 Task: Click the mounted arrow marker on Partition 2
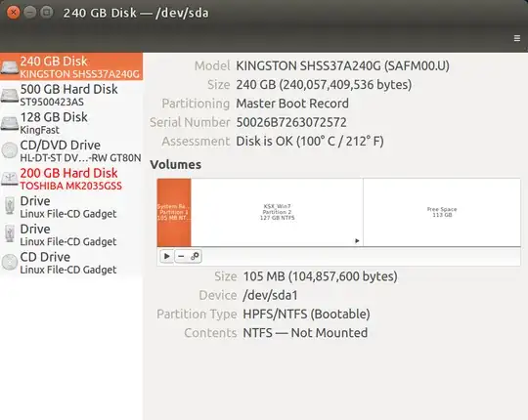[357, 241]
